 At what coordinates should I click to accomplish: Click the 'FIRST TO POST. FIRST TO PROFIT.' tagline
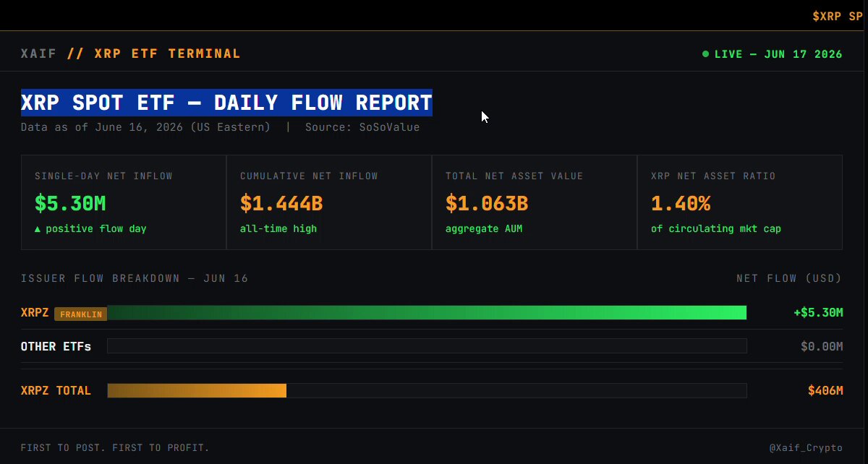115,448
